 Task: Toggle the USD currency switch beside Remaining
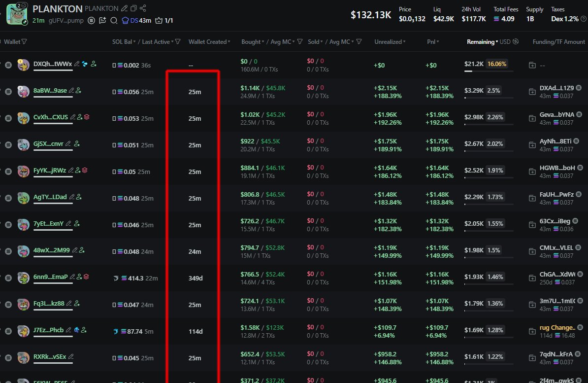coord(516,42)
